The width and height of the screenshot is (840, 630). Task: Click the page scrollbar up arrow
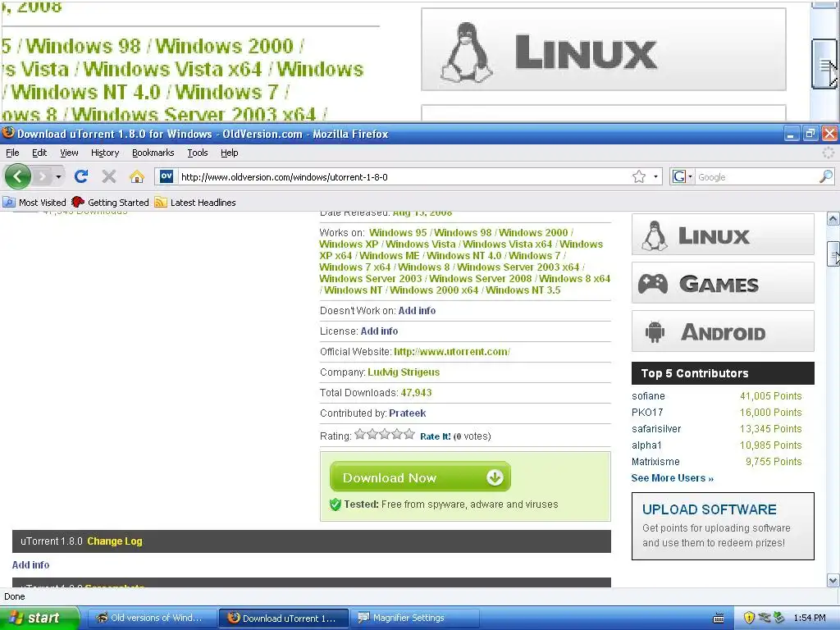(833, 218)
